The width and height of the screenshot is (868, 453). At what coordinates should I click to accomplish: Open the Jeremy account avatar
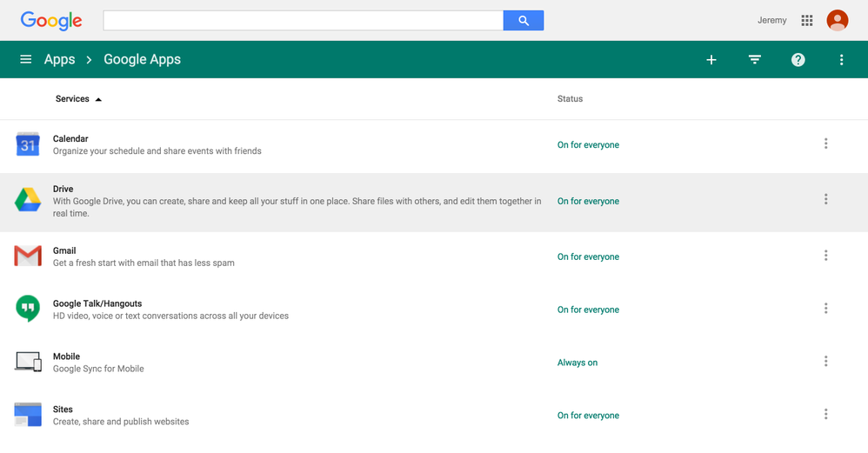tap(837, 21)
